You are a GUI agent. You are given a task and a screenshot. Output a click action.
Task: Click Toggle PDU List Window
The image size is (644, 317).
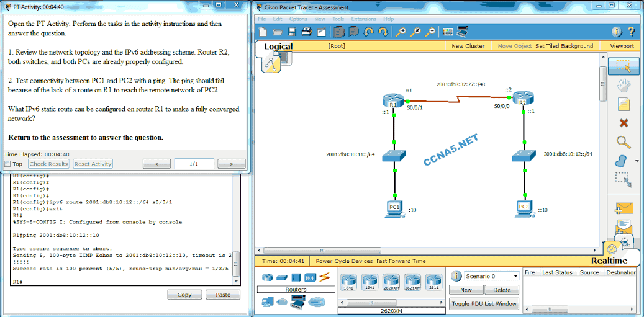click(484, 304)
